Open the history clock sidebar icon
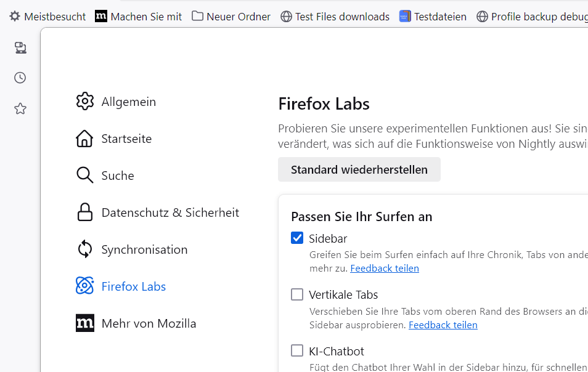 pyautogui.click(x=20, y=78)
